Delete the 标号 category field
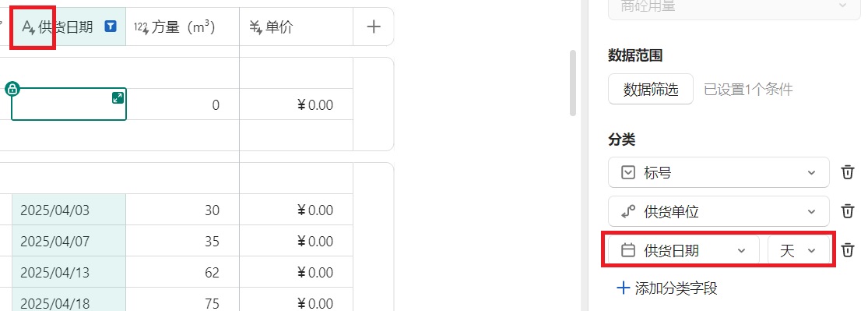 tap(848, 172)
